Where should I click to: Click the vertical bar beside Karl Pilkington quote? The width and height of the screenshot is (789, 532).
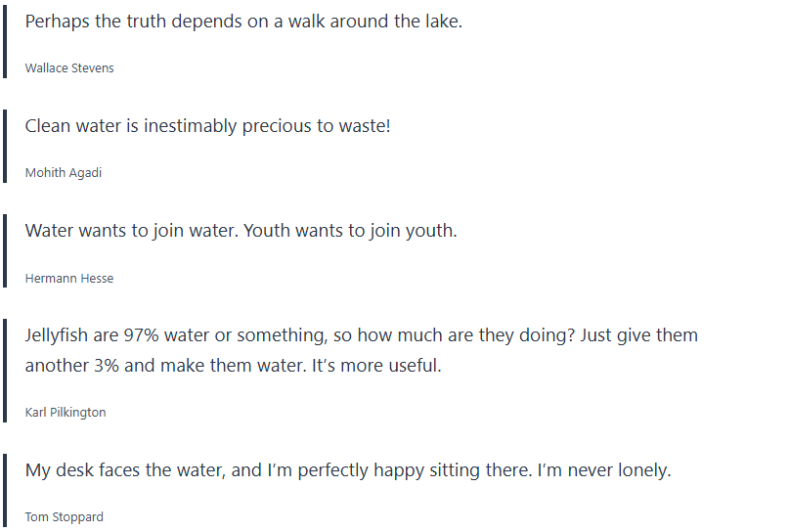(x=5, y=370)
